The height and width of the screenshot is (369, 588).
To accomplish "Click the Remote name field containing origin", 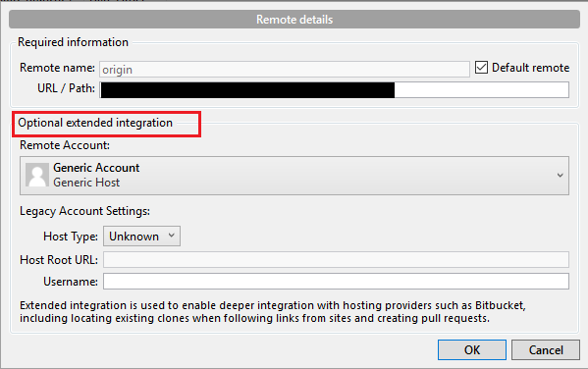I will pos(285,70).
